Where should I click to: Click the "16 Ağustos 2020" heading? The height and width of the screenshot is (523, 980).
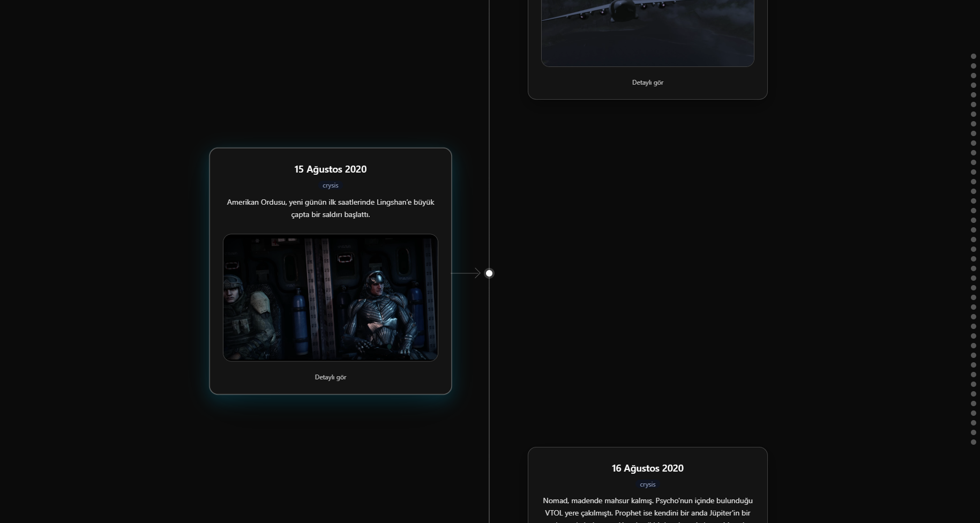click(647, 468)
